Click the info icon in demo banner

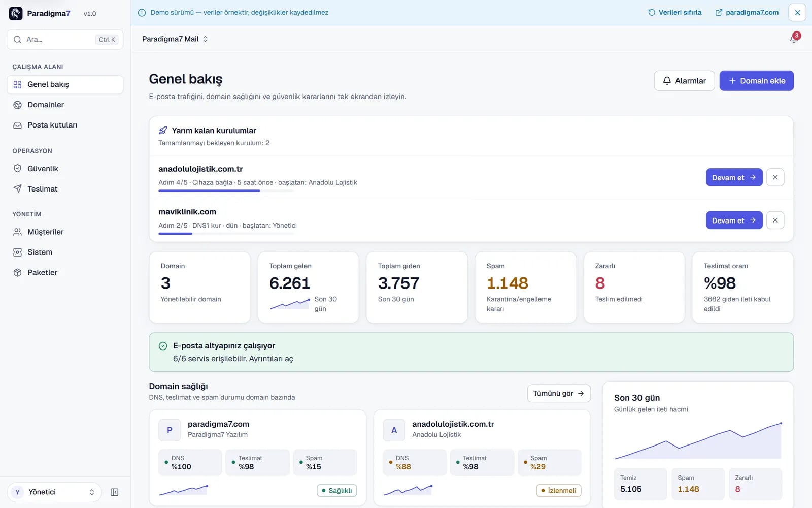click(x=142, y=13)
